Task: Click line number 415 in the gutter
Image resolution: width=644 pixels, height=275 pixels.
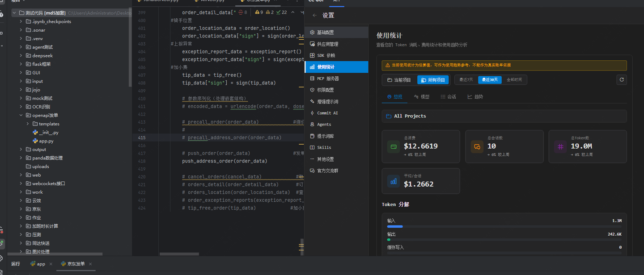Action: [142, 137]
